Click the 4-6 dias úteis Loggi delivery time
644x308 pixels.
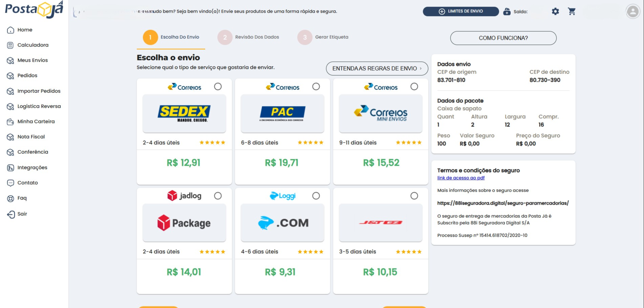(259, 252)
